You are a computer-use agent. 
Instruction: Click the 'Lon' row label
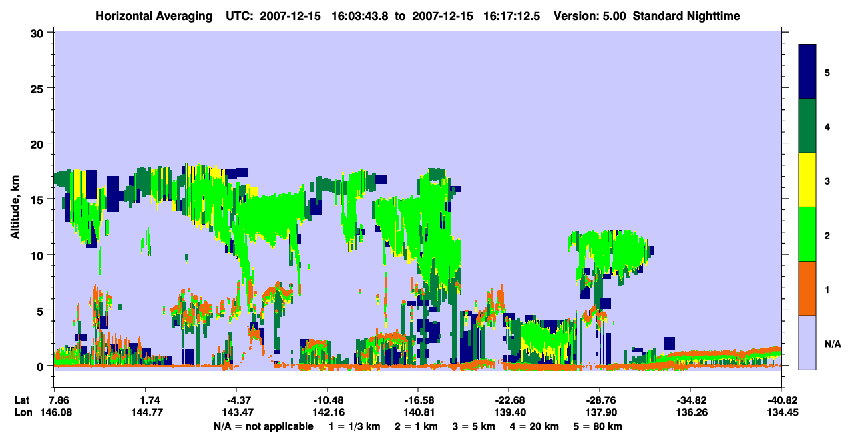click(22, 412)
